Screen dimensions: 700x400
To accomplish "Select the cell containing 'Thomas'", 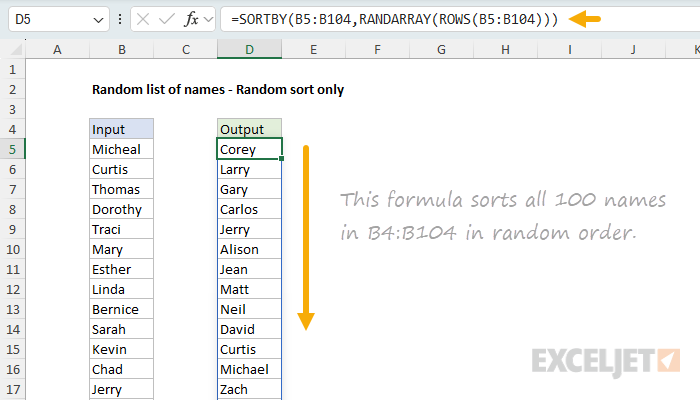I will (x=121, y=189).
